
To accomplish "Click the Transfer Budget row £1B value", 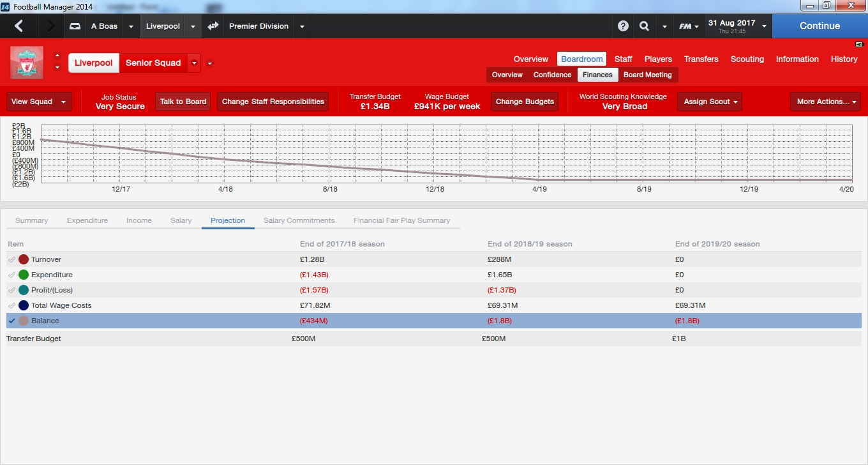I will pos(678,339).
